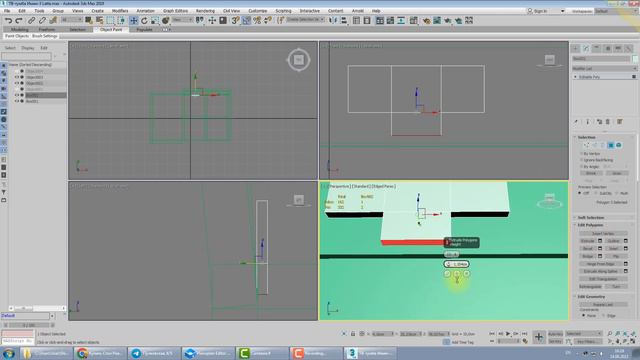Choose the Select and Rotate tool

click(144, 20)
